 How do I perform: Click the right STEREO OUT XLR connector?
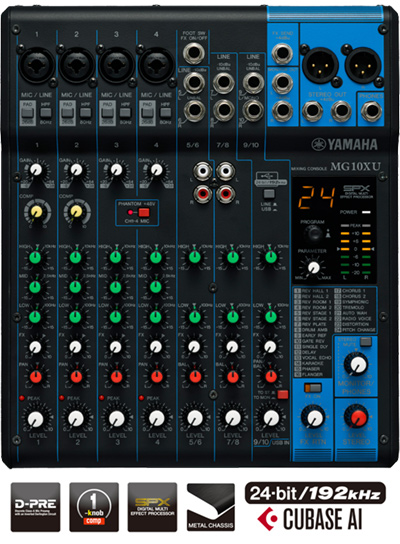pyautogui.click(x=363, y=65)
